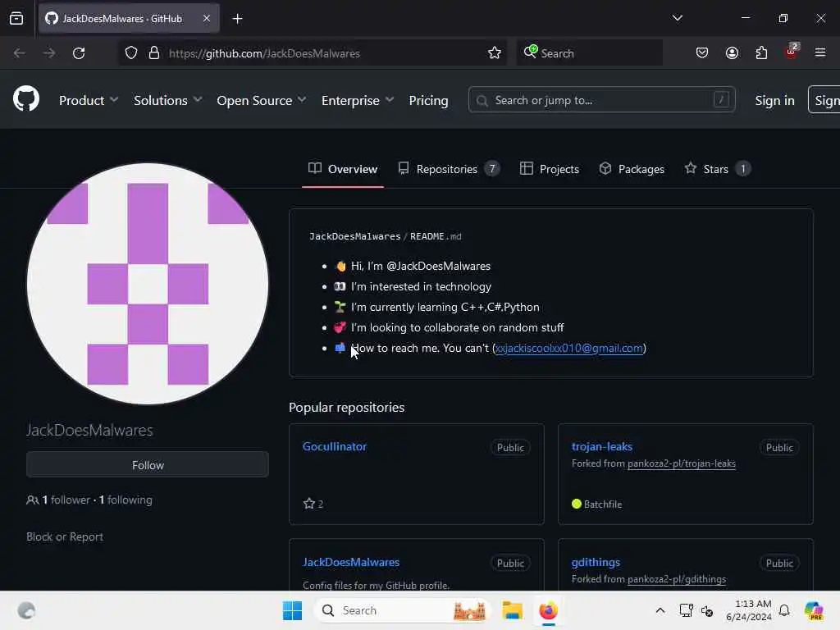Close the JackDoesMalwares GitHub tab
Viewport: 840px width, 630px height.
(207, 18)
